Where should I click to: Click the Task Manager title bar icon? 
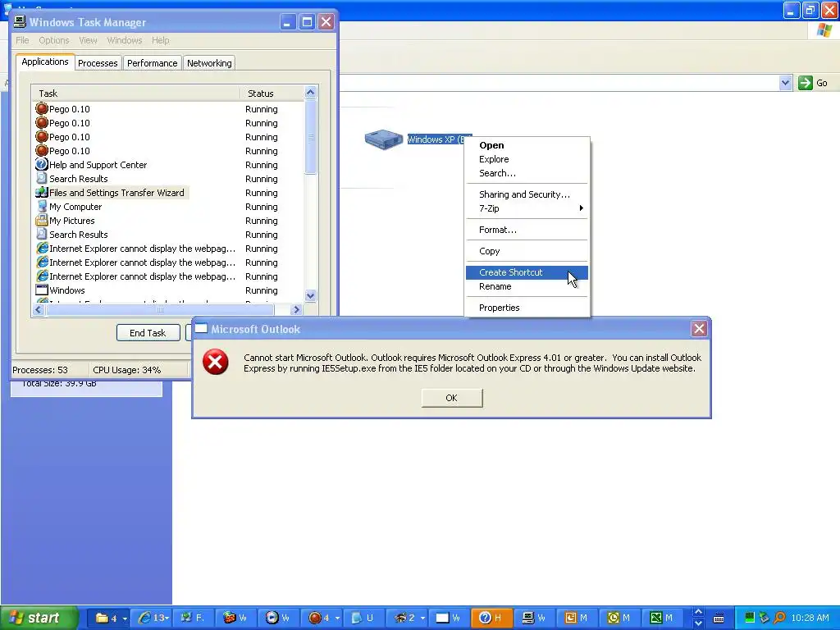tap(20, 21)
